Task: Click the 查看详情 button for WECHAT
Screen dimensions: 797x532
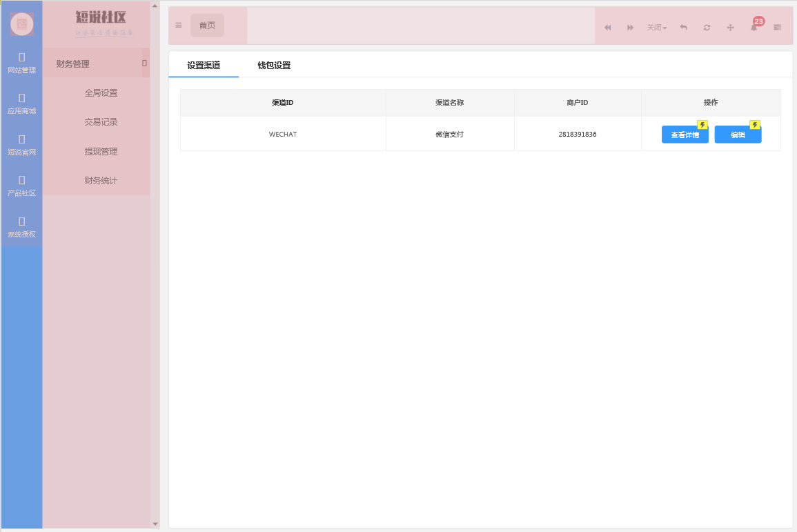Action: [x=685, y=135]
